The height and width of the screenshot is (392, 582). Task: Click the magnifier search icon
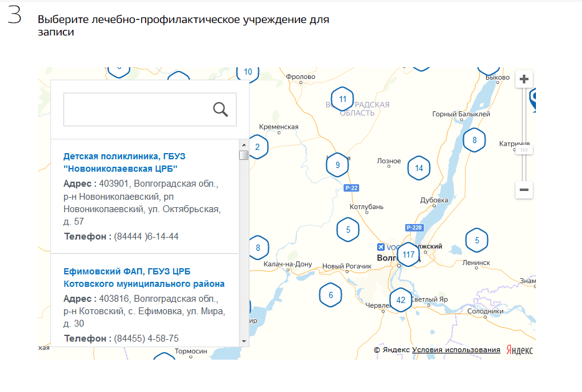click(220, 110)
